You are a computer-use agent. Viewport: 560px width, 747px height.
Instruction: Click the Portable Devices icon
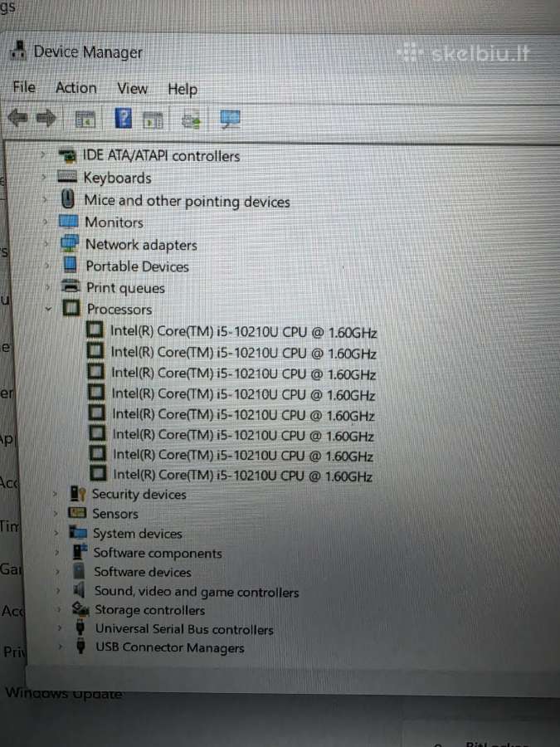(x=70, y=265)
